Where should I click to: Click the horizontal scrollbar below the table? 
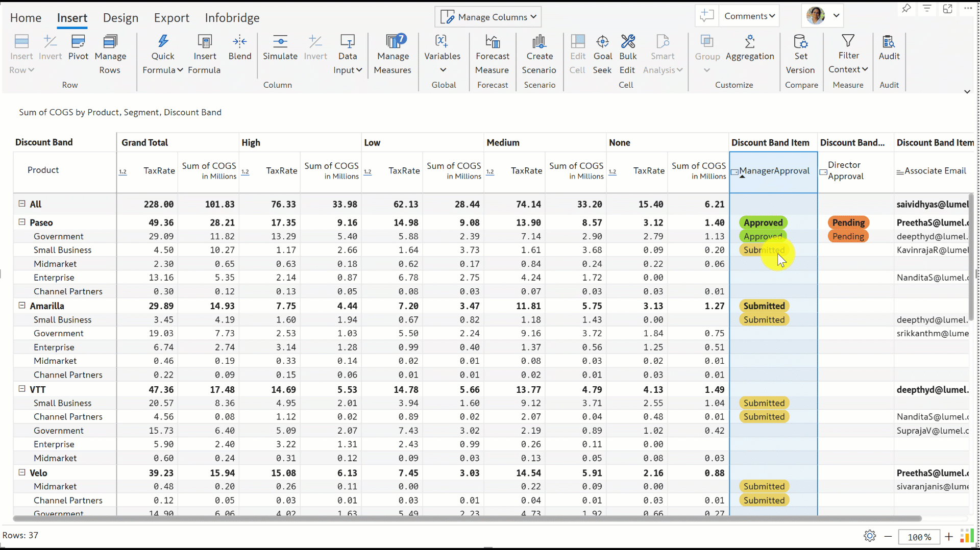[x=467, y=518]
